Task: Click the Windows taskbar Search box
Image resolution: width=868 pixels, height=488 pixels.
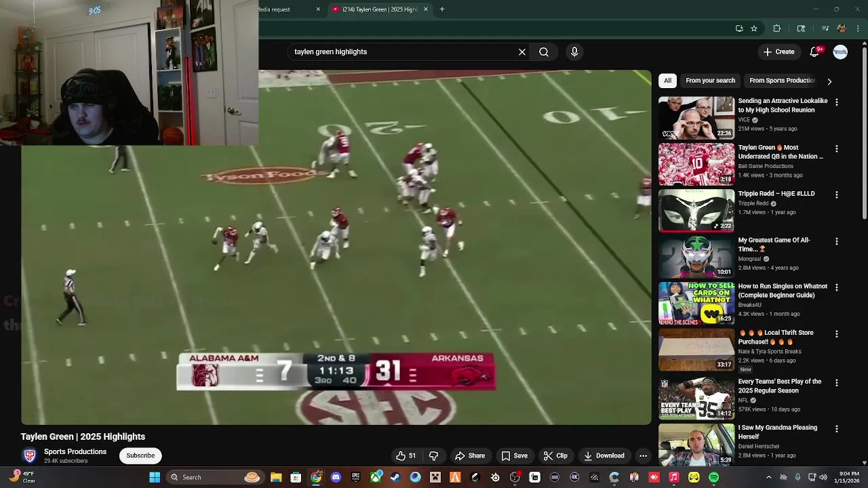Action: pyautogui.click(x=215, y=477)
